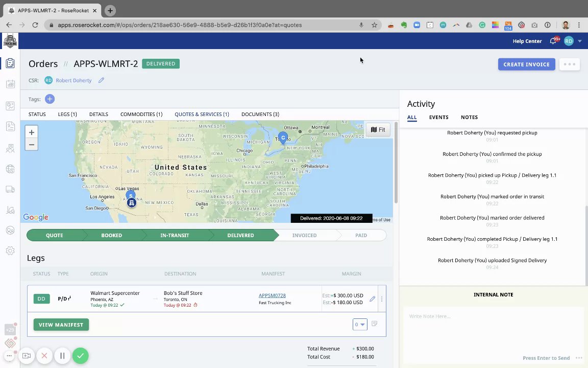The width and height of the screenshot is (588, 368).
Task: Open the Help Center link
Action: pos(527,41)
